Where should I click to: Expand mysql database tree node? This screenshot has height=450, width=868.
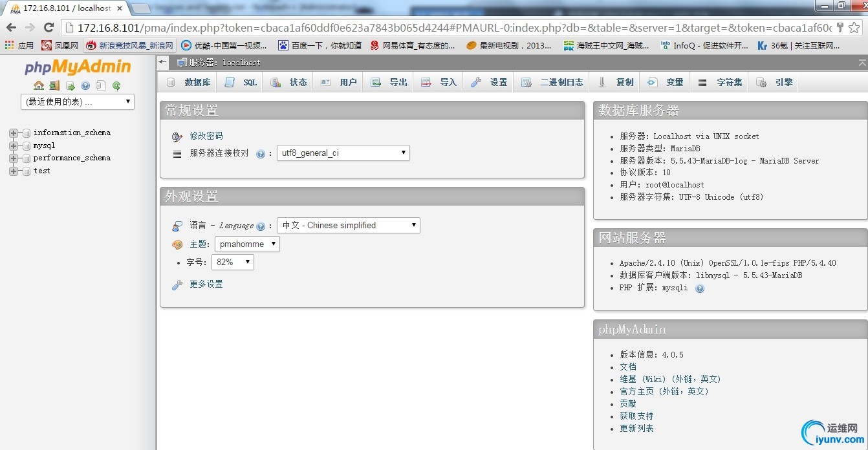pos(14,146)
